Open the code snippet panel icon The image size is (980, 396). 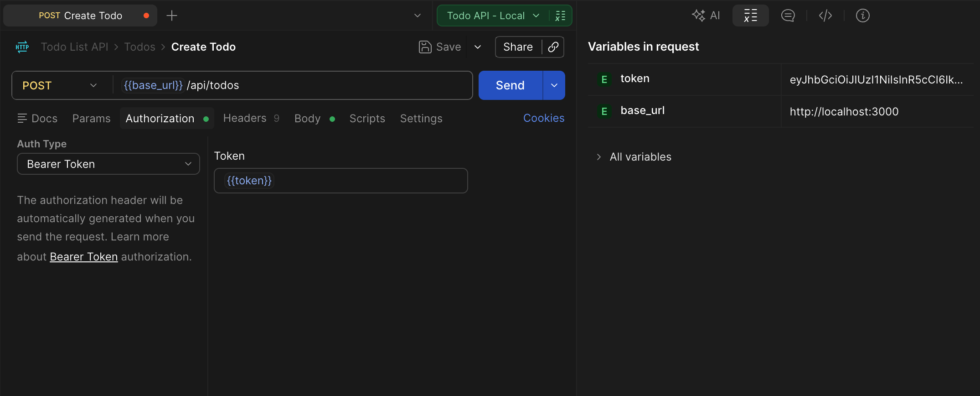click(825, 16)
